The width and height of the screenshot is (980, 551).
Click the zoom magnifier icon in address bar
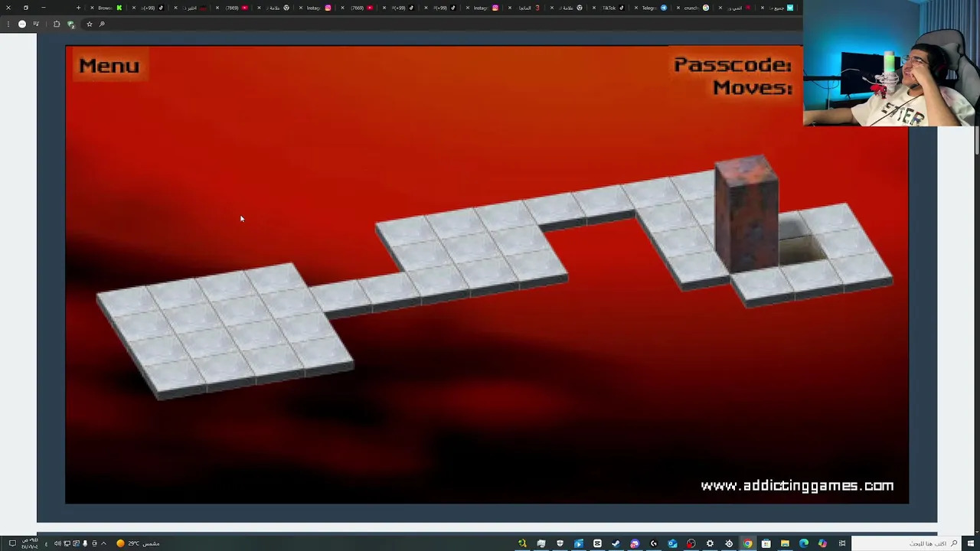(x=102, y=24)
